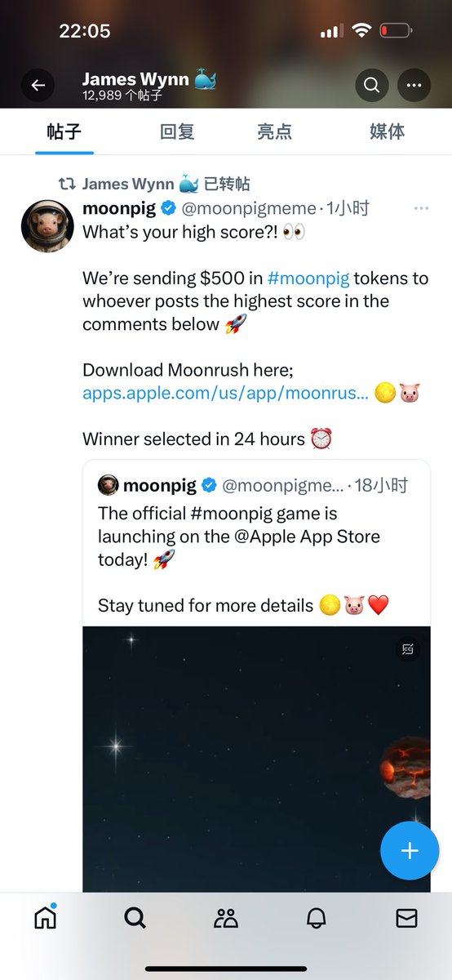Select the 帖子 tab

tap(64, 131)
